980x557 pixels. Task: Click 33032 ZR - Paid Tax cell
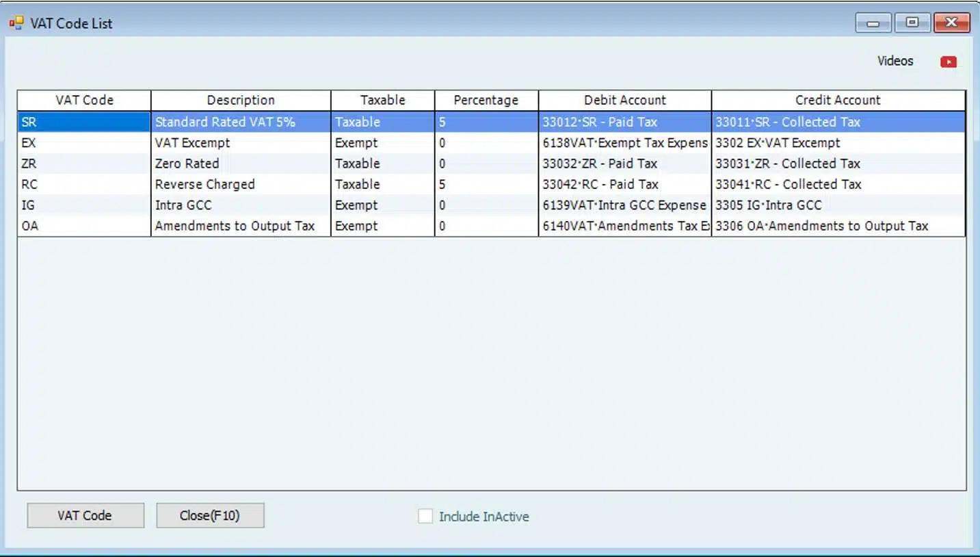tap(625, 164)
